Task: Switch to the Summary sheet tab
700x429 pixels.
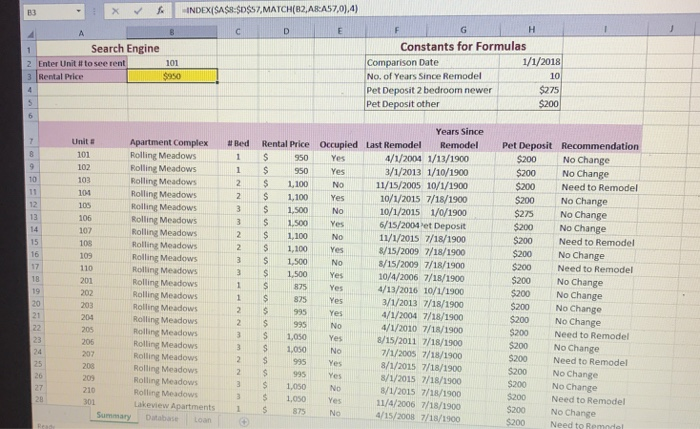Action: [x=113, y=416]
